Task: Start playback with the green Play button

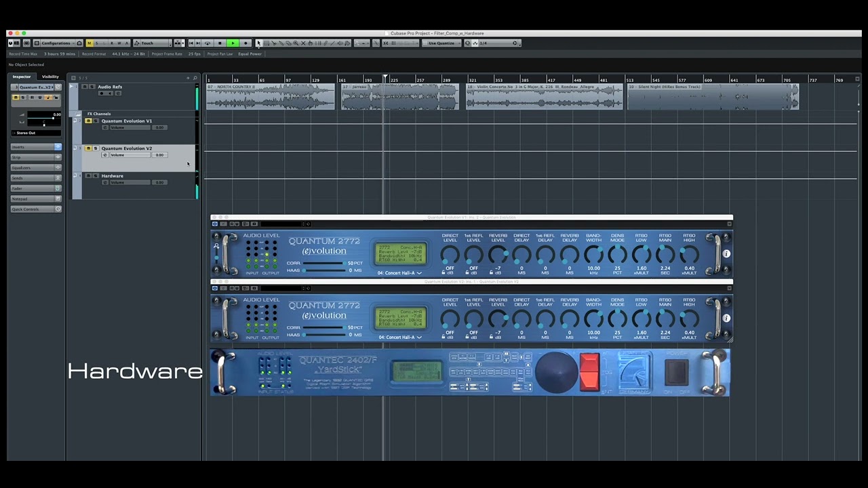Action: (x=233, y=43)
